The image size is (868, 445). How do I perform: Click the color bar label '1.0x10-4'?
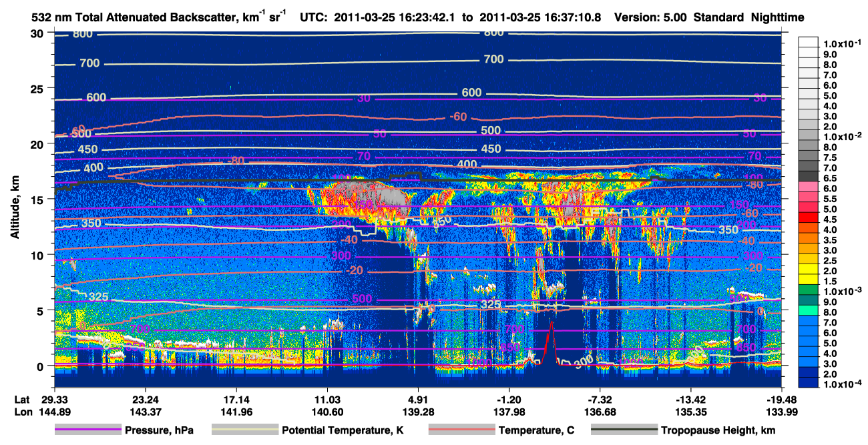841,384
